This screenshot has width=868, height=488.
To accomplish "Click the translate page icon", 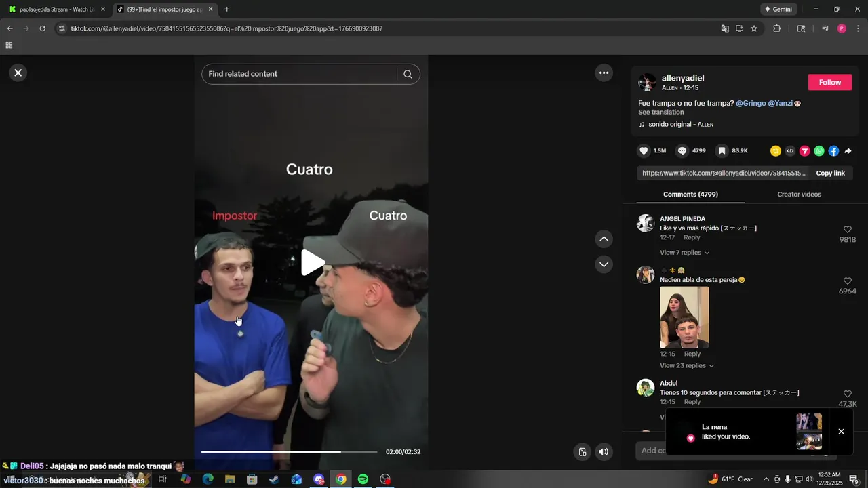I will pyautogui.click(x=725, y=28).
